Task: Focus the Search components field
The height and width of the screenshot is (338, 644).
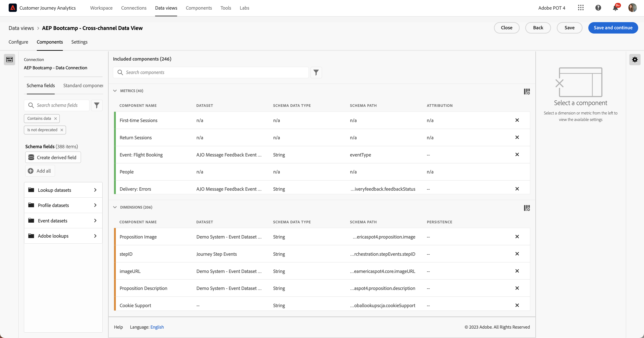Action: (x=211, y=72)
